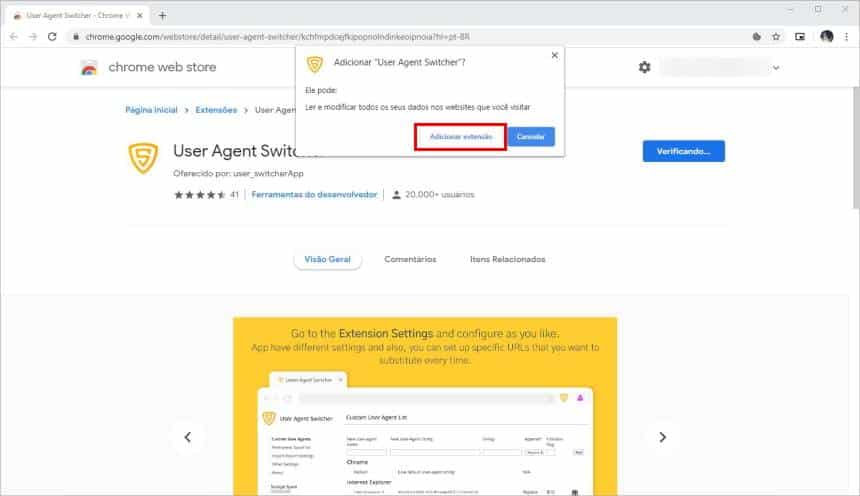The width and height of the screenshot is (860, 496).
Task: Click the 20.000+ usuários text
Action: tap(439, 194)
